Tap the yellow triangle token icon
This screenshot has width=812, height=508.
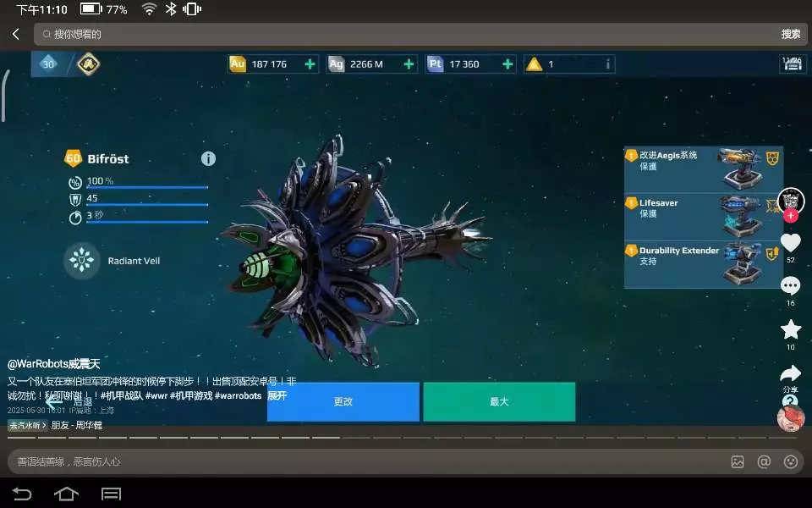tap(534, 64)
